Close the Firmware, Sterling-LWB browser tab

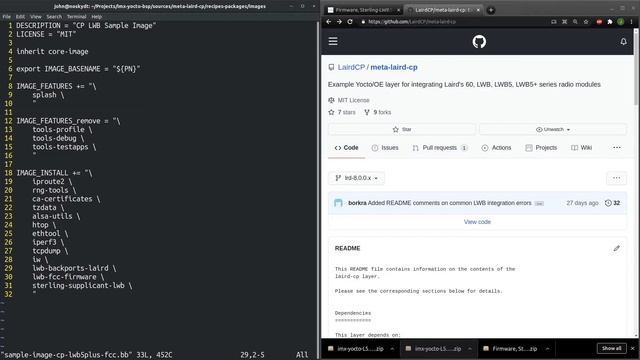click(x=398, y=10)
